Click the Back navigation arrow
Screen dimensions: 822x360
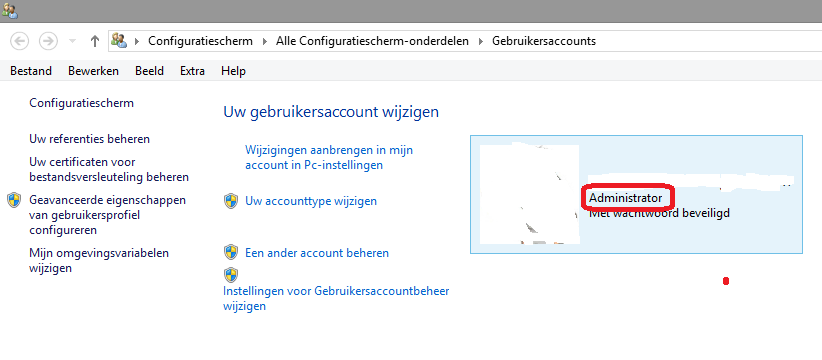point(19,41)
